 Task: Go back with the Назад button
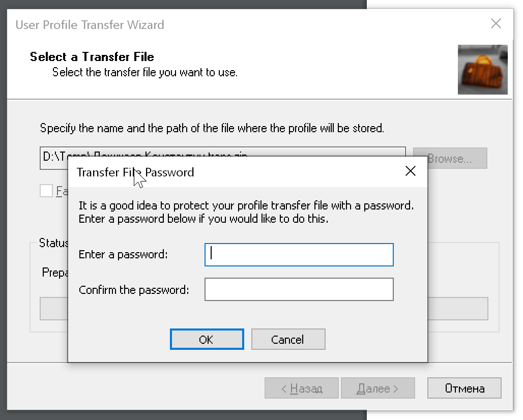pos(302,388)
